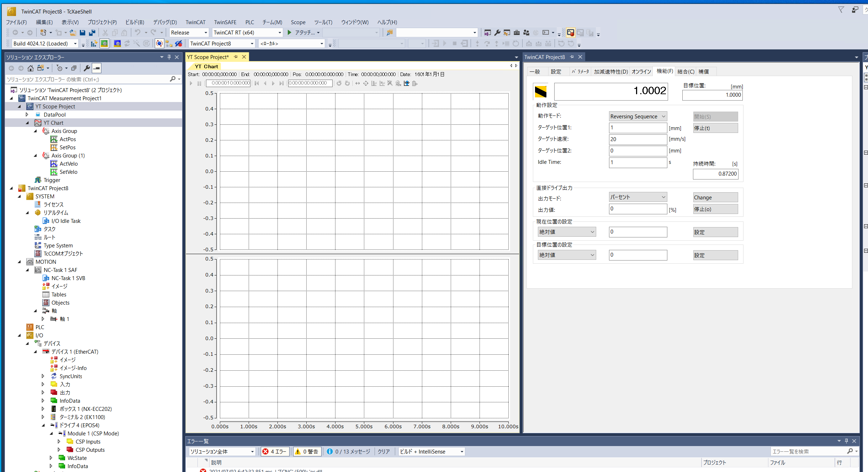The height and width of the screenshot is (472, 868).
Task: Click Restart TwinCAT in Config Mode icon
Action: [117, 44]
